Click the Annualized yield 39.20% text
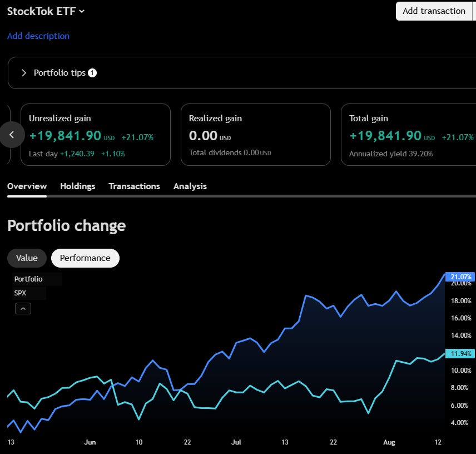This screenshot has height=454, width=476. click(391, 154)
